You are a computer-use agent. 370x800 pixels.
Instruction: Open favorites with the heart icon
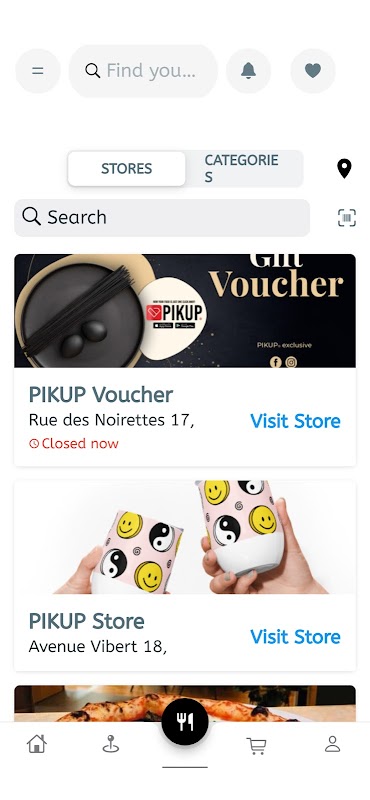coord(313,71)
